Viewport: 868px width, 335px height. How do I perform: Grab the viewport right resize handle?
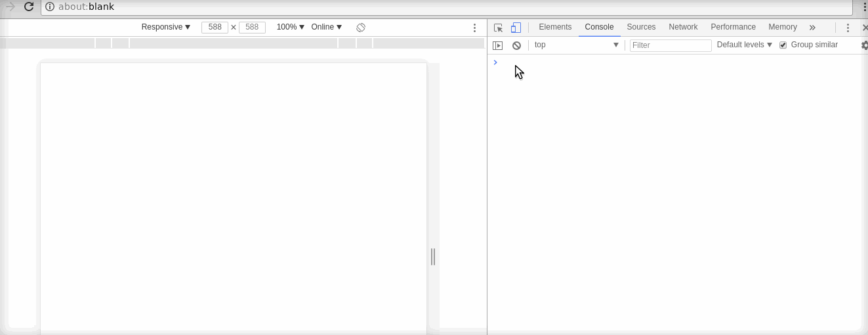[x=433, y=257]
